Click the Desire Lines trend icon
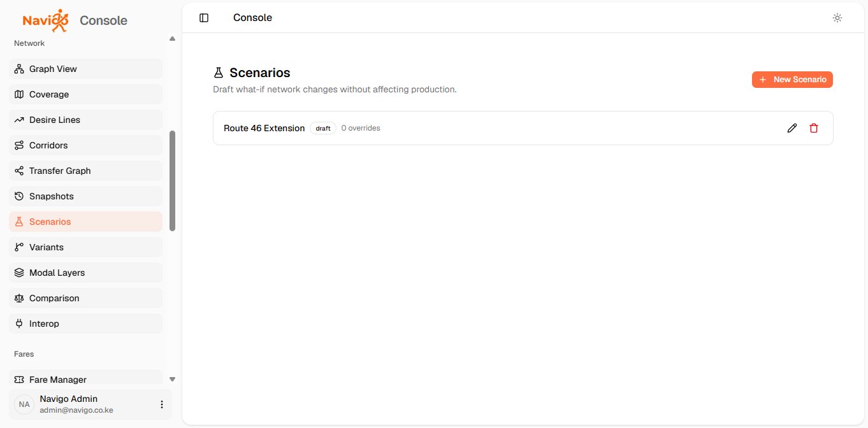The height and width of the screenshot is (428, 868). pyautogui.click(x=19, y=120)
